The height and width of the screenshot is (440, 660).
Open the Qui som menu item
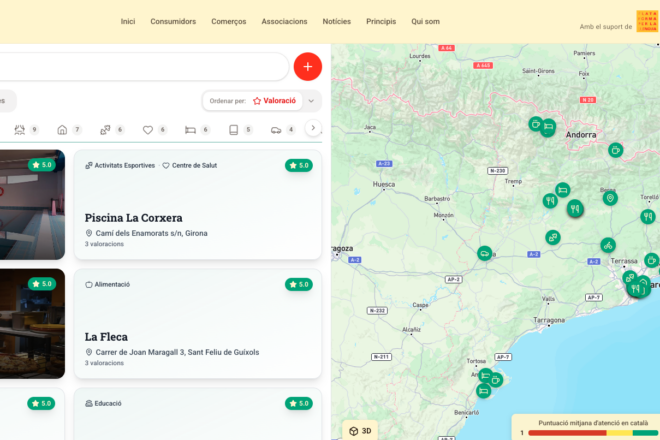point(425,21)
